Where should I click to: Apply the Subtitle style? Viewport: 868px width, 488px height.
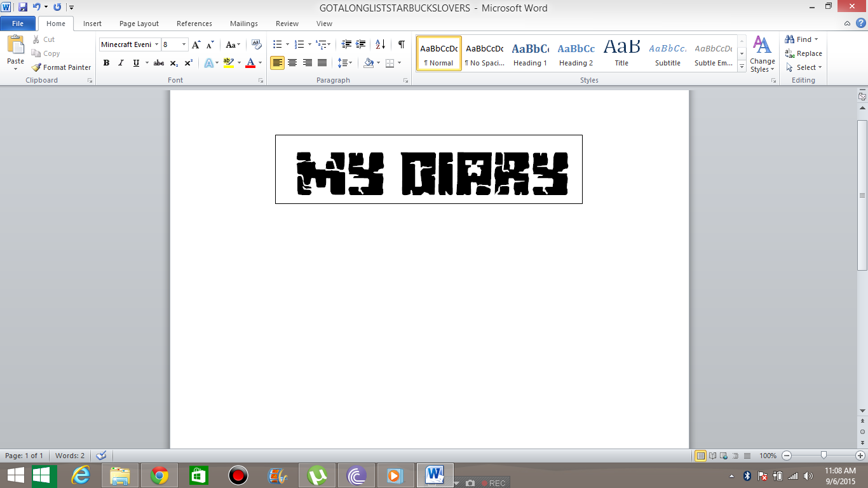pyautogui.click(x=668, y=53)
